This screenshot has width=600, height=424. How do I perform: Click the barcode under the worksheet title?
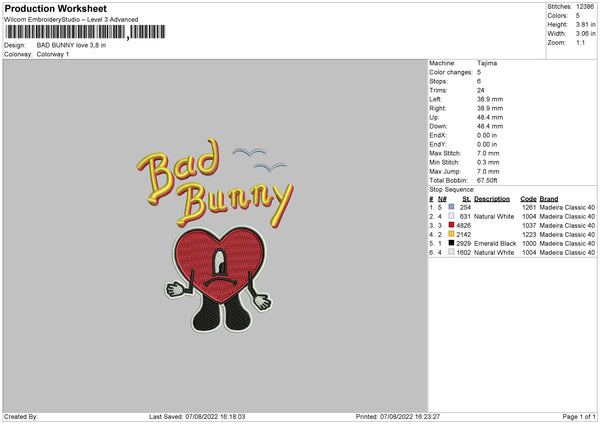[x=85, y=32]
